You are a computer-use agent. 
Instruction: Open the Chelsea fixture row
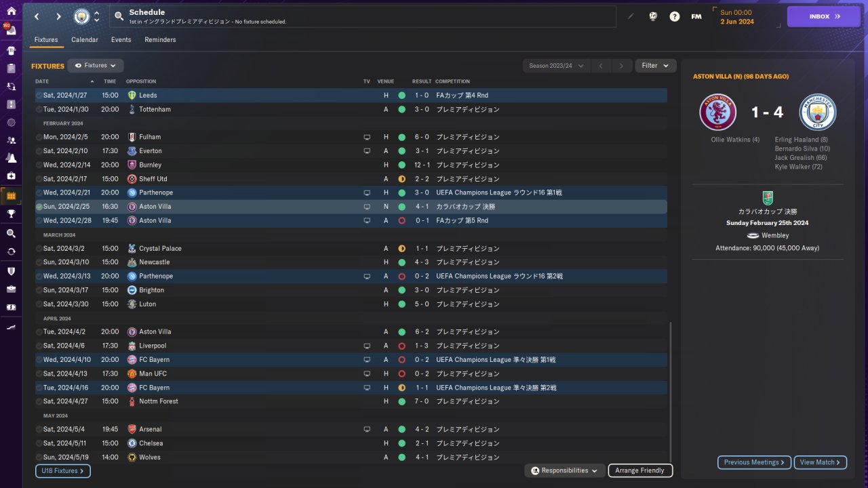[351, 443]
